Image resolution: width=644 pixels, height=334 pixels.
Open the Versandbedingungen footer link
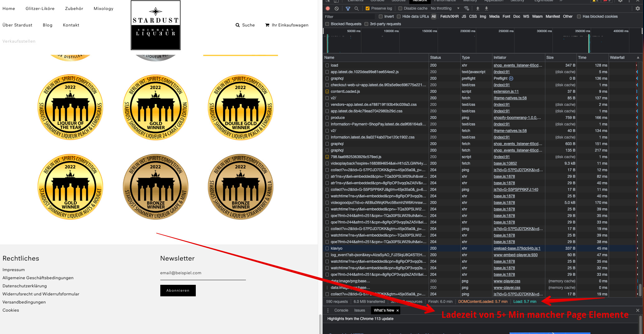tap(24, 302)
